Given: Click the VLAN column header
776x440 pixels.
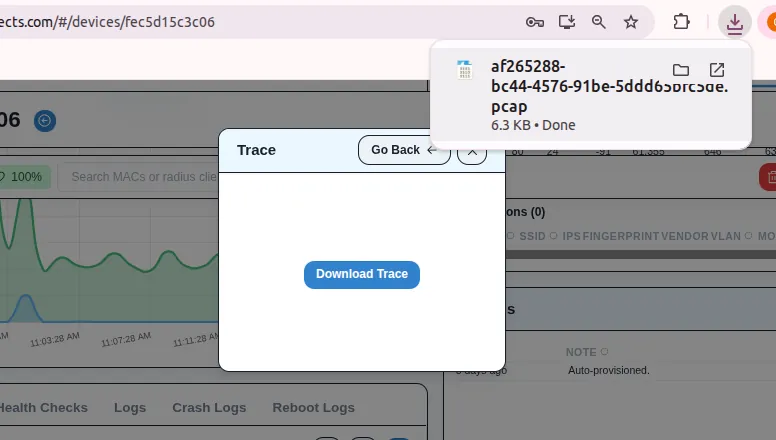Looking at the screenshot, I should (x=726, y=237).
